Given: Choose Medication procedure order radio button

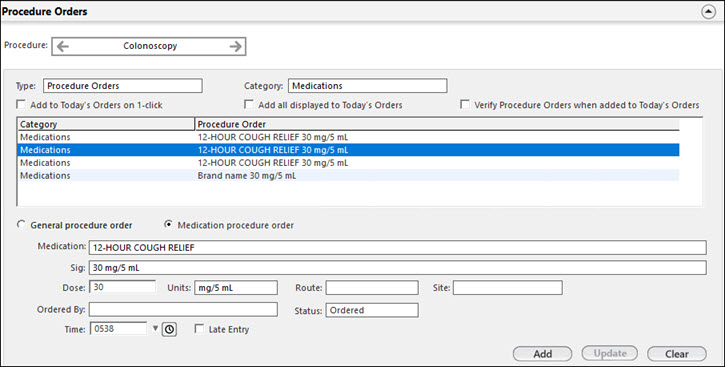Looking at the screenshot, I should click(x=169, y=225).
